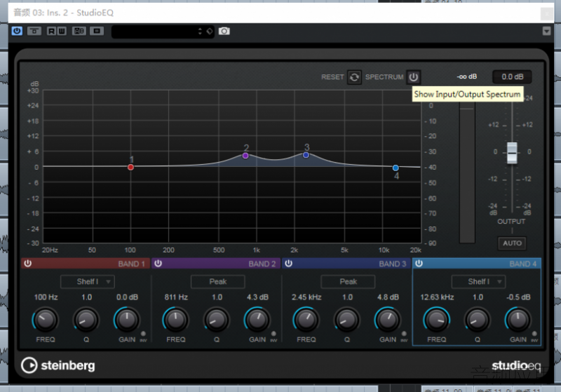This screenshot has height=392, width=561.
Task: Toggle Band 3 power button
Action: pyautogui.click(x=289, y=264)
